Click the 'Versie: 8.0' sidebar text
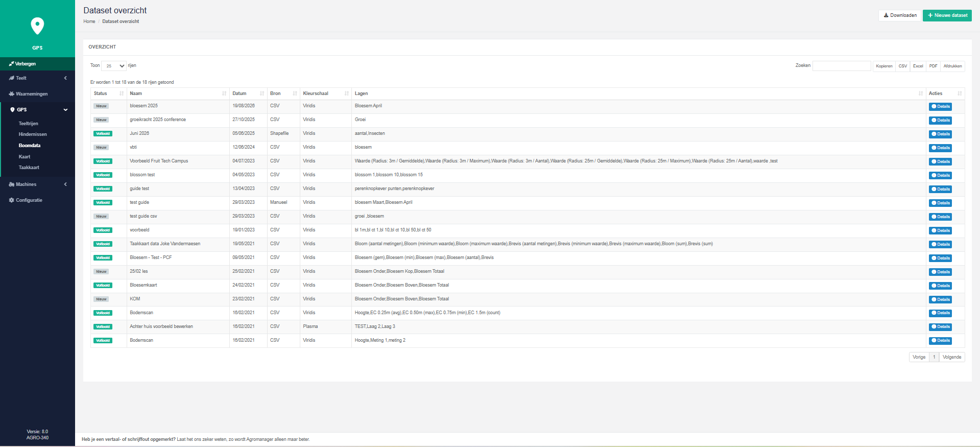980x447 pixels. [37, 432]
